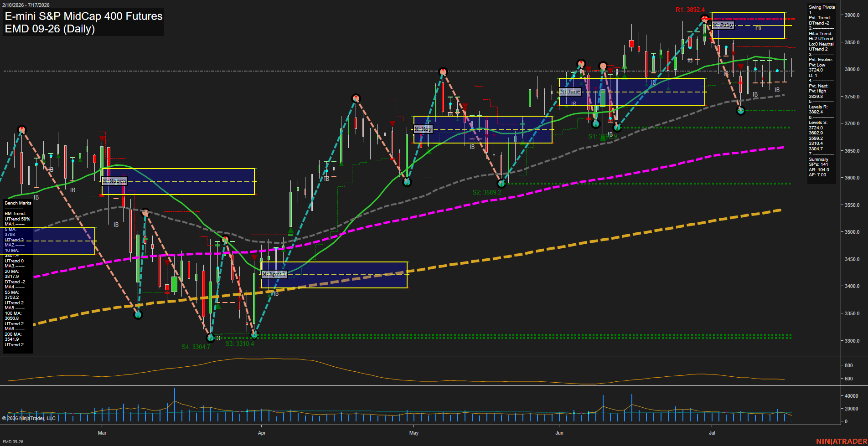Click the NINJATRADER logo
This screenshot has height=446, width=868.
(842, 441)
